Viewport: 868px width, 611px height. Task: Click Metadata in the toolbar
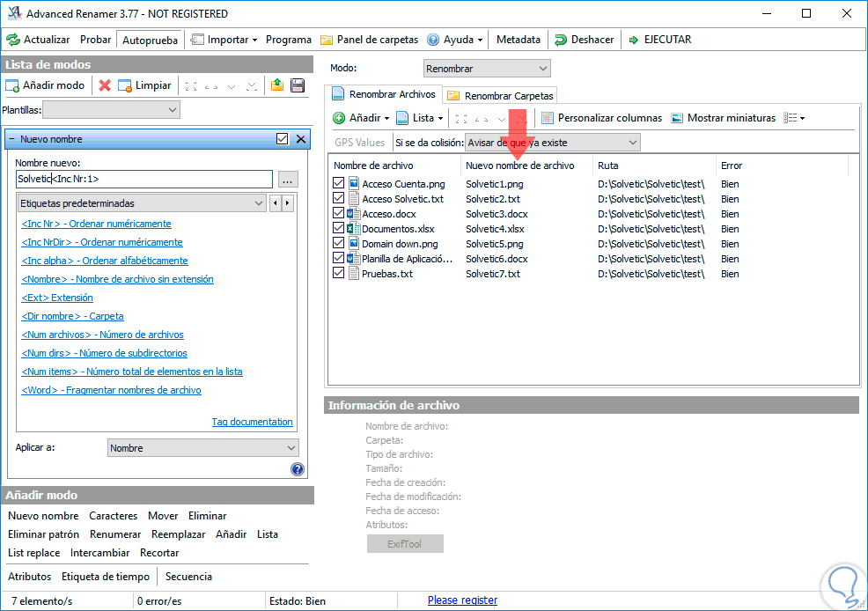point(519,40)
